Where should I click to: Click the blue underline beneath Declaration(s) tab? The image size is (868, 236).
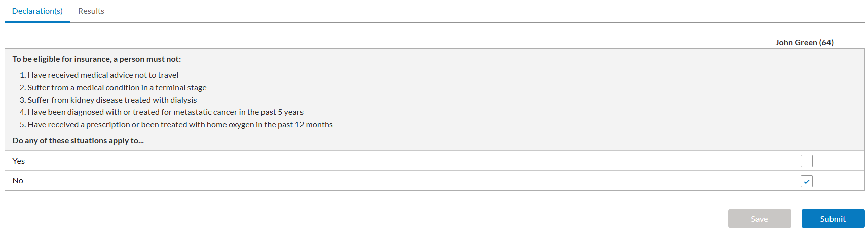[37, 22]
